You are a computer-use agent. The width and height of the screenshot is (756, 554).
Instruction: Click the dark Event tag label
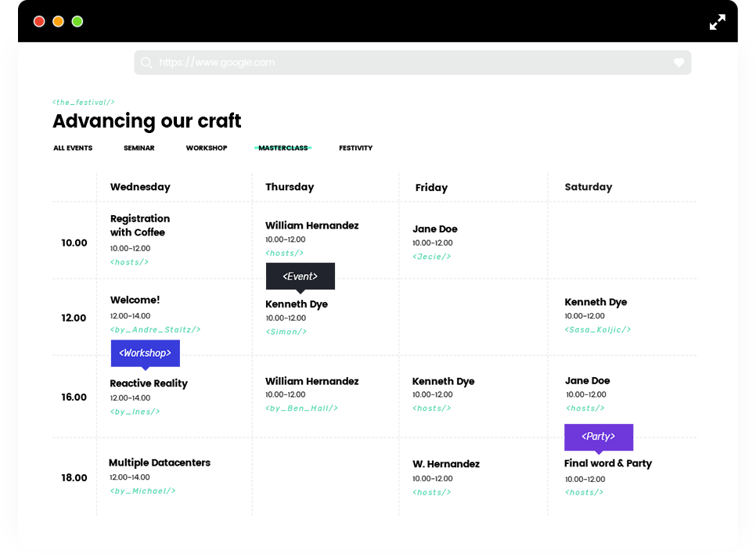[x=300, y=276]
